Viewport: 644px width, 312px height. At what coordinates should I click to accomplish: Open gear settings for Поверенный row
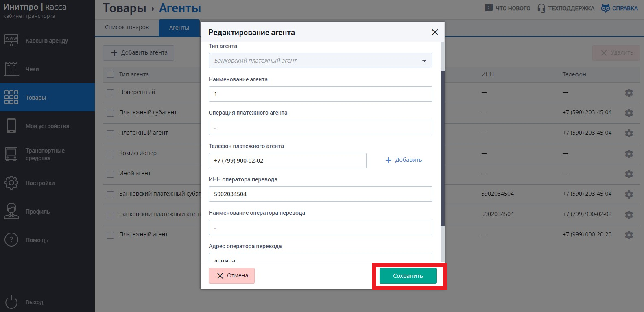click(x=629, y=93)
